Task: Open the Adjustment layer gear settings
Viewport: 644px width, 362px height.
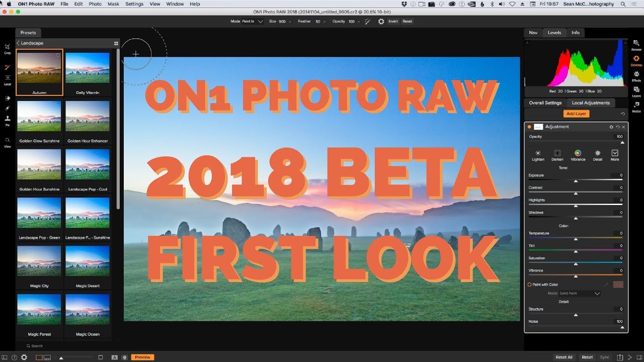Action: click(612, 127)
